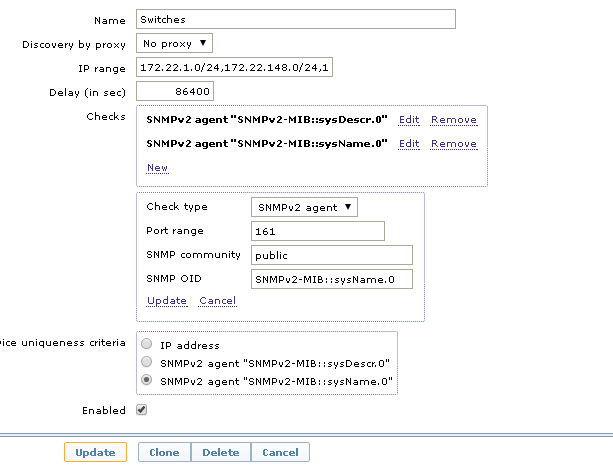Image resolution: width=613 pixels, height=467 pixels.
Task: Edit the sysDescr.0 SNMPv2 check
Action: (x=409, y=120)
